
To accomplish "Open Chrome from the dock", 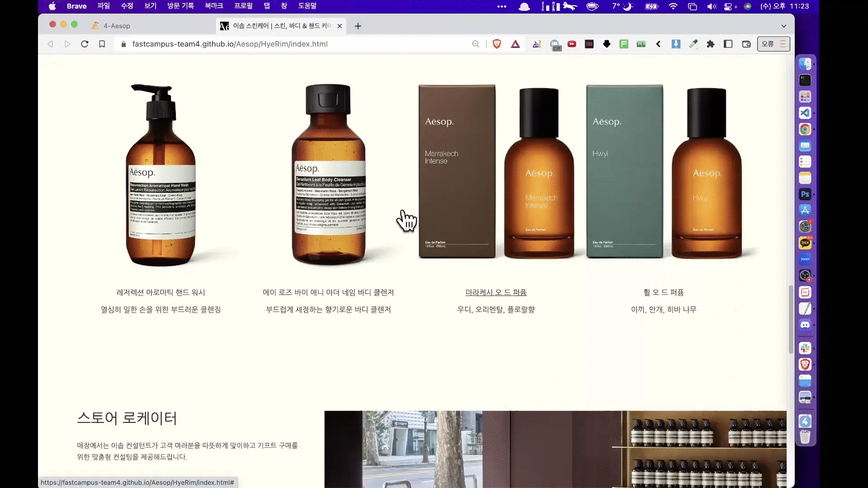I will 805,129.
